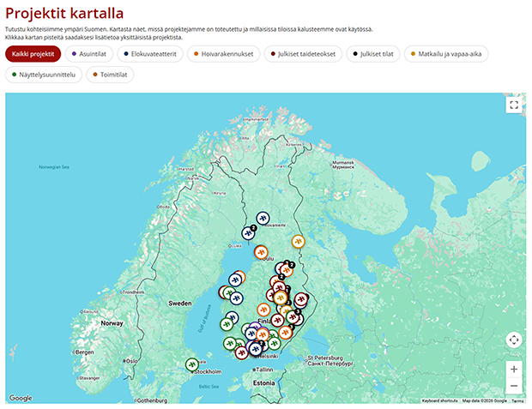Image resolution: width=532 pixels, height=409 pixels.
Task: Choose the Näyttelysuunnittelu category
Action: 44,75
